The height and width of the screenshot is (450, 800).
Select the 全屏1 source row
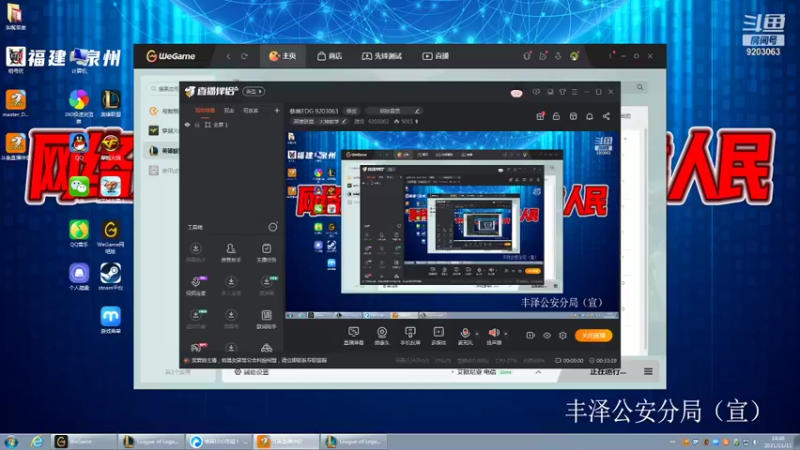(232, 125)
